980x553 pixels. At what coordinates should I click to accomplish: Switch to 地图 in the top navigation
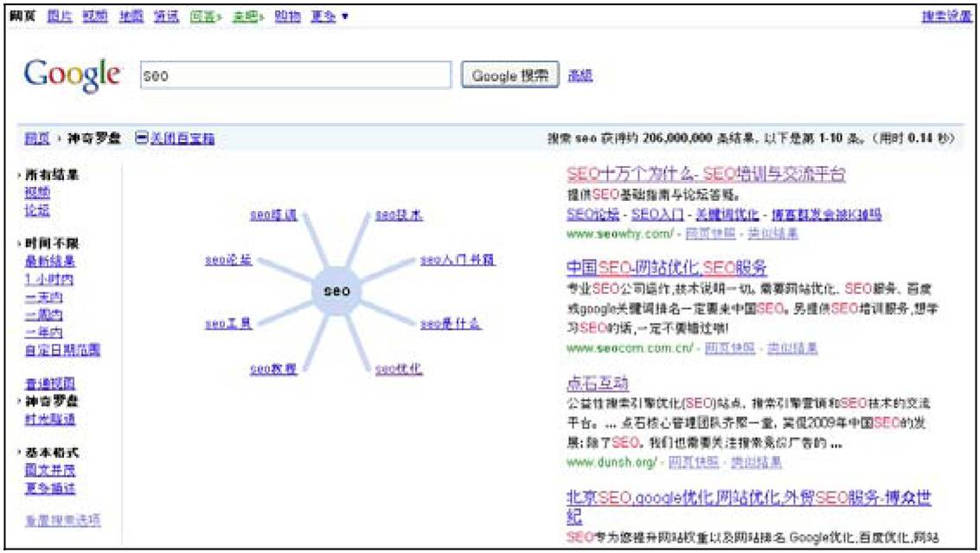(131, 16)
